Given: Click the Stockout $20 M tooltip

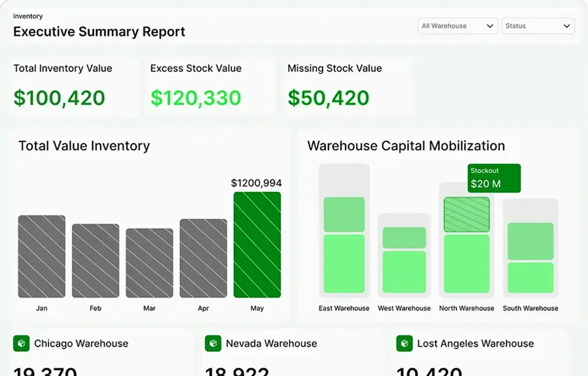Looking at the screenshot, I should 494,178.
